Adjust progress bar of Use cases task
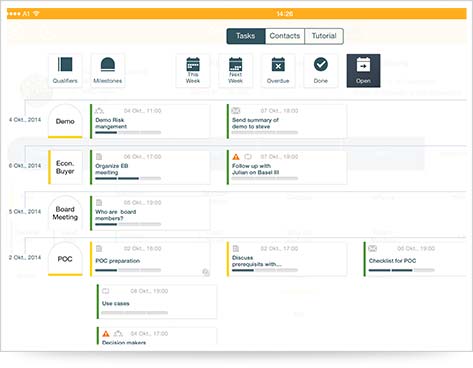 pyautogui.click(x=135, y=313)
